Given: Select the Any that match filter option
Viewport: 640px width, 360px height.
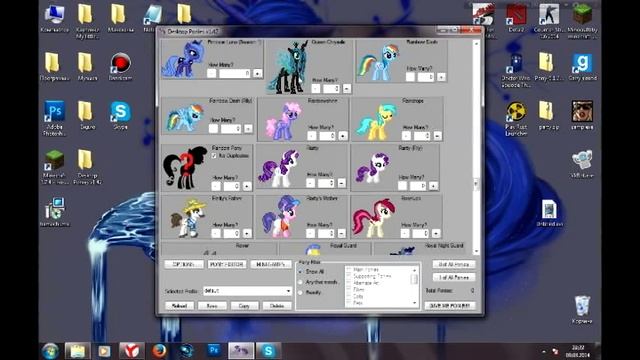Looking at the screenshot, I should [x=301, y=282].
